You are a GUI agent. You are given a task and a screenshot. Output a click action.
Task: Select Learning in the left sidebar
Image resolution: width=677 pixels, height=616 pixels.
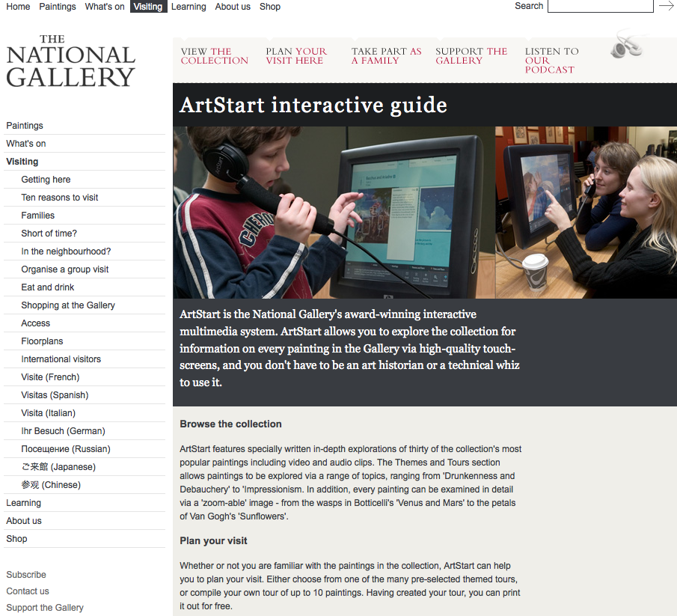[23, 503]
